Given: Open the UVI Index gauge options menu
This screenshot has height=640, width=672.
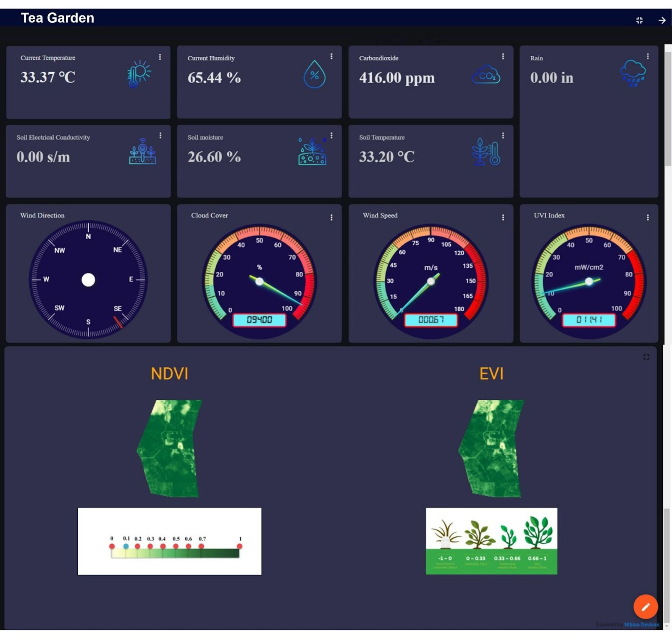Looking at the screenshot, I should click(648, 218).
